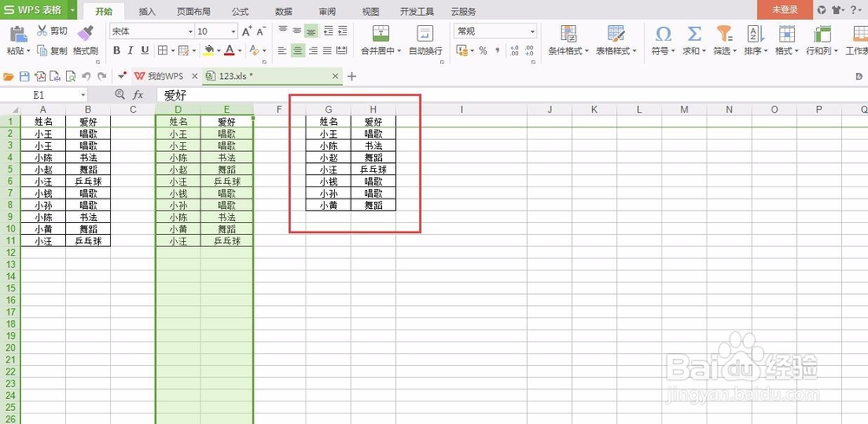Decrease font size with A- icon
The height and width of the screenshot is (424, 868).
tap(261, 31)
